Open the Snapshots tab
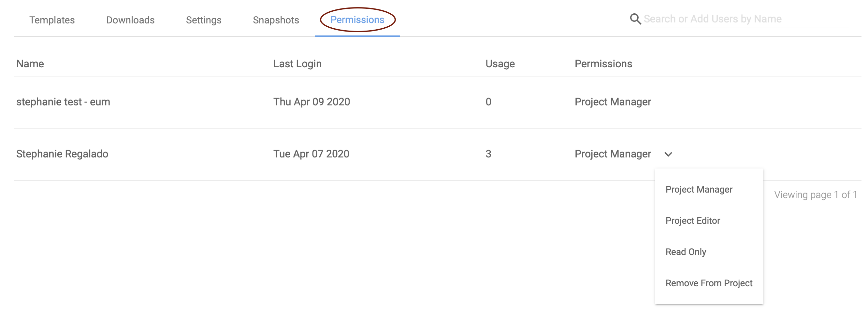Image resolution: width=868 pixels, height=324 pixels. (276, 20)
